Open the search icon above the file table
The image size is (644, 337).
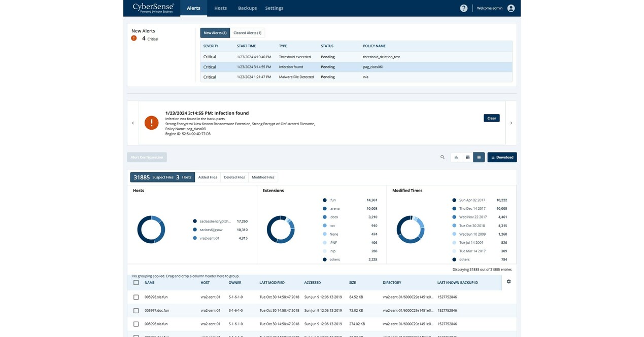(442, 157)
